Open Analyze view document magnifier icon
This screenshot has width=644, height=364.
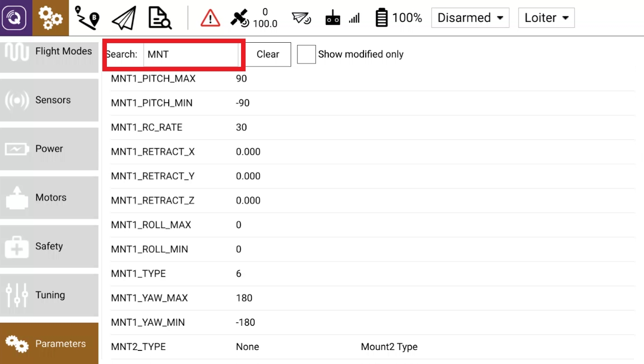160,18
